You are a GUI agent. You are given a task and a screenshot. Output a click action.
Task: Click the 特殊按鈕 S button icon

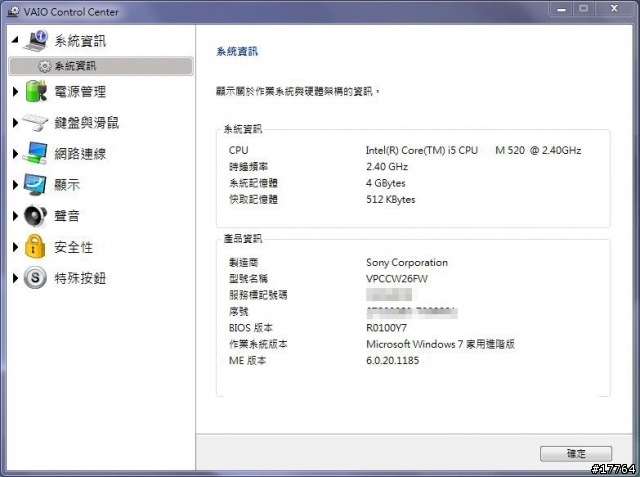(x=35, y=278)
